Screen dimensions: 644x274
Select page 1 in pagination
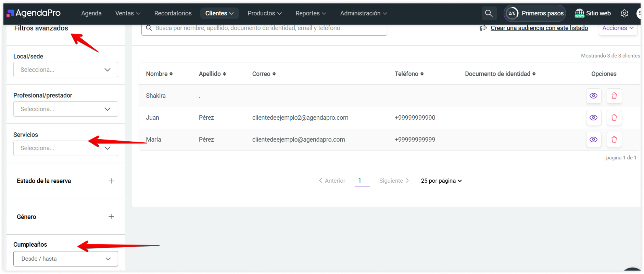coord(362,181)
